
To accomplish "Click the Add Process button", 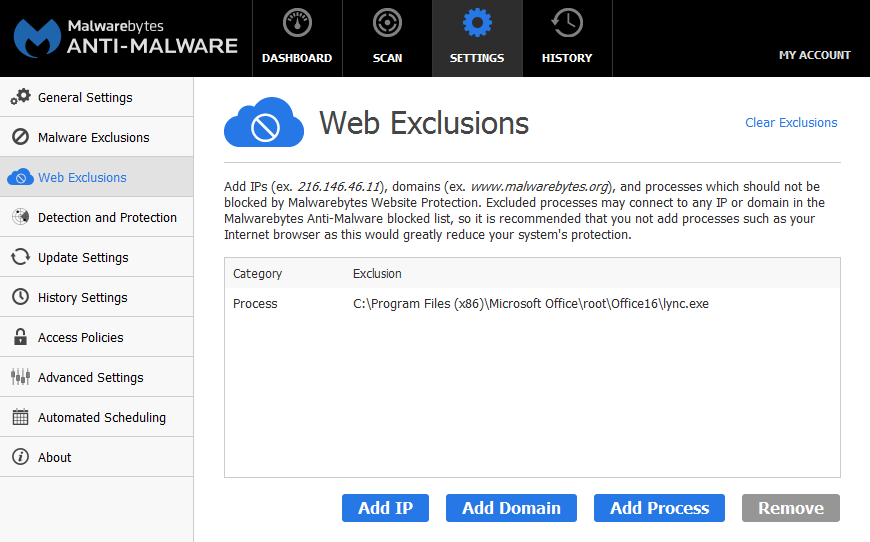I will coord(659,508).
